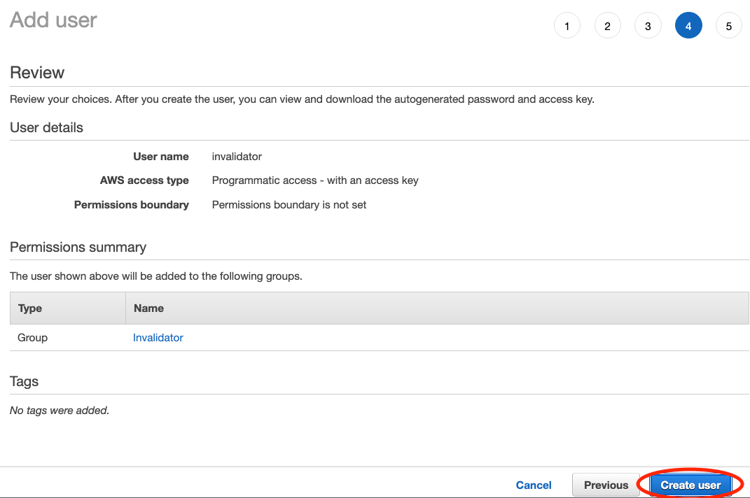Image resolution: width=750 pixels, height=498 pixels.
Task: Jump to step 2 of Add user
Action: pyautogui.click(x=607, y=26)
